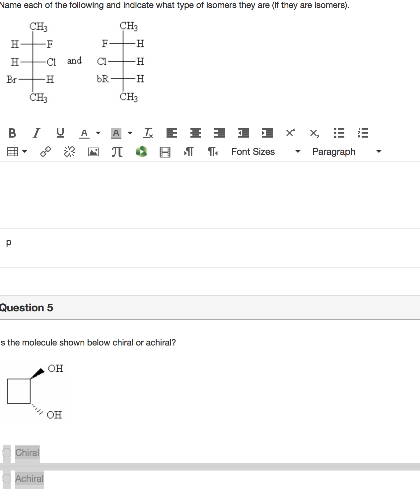Apply italic formatting
The width and height of the screenshot is (420, 504).
(36, 133)
